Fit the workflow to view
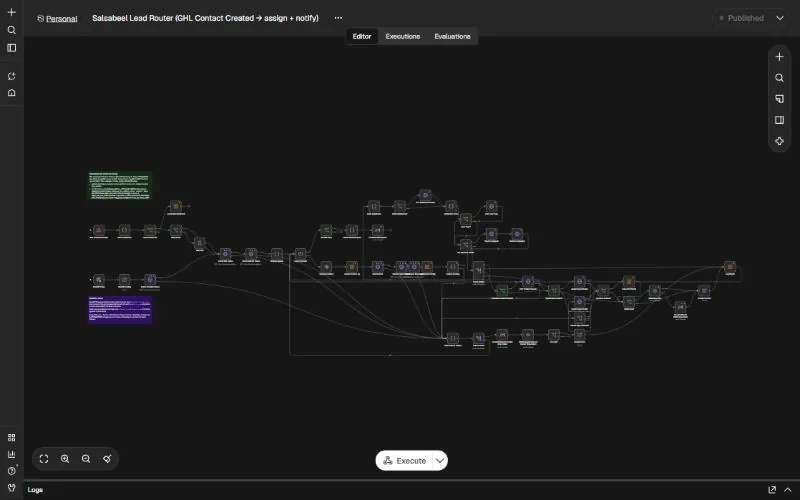The image size is (800, 500). click(x=44, y=459)
